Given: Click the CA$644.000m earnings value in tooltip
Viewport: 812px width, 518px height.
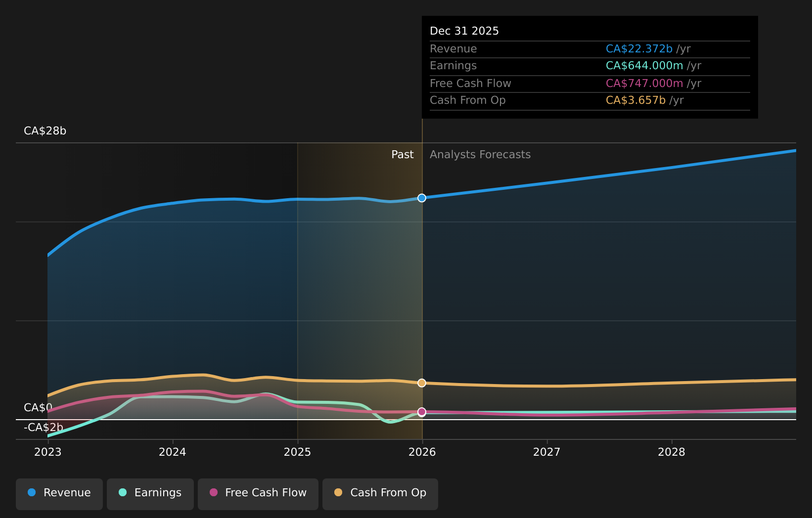Looking at the screenshot, I should [x=644, y=66].
